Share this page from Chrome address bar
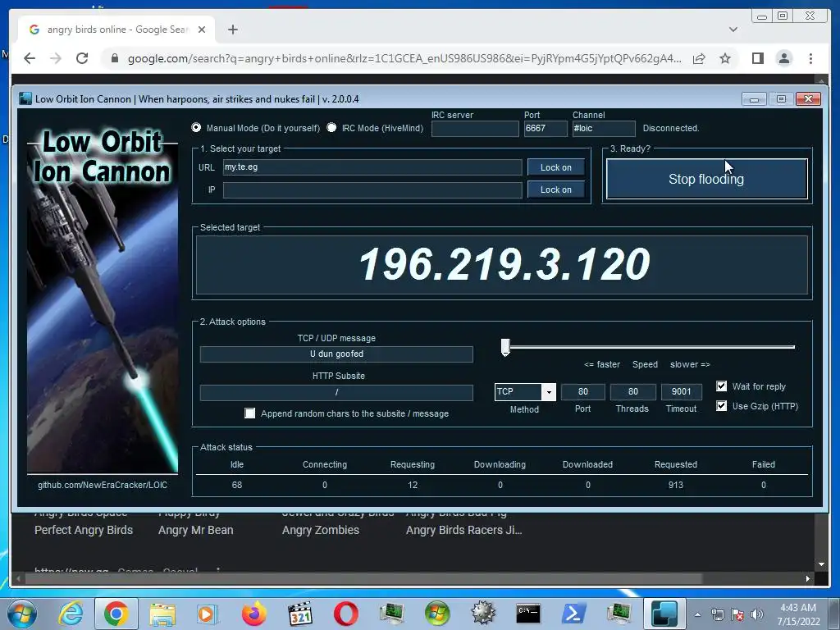 [x=699, y=58]
